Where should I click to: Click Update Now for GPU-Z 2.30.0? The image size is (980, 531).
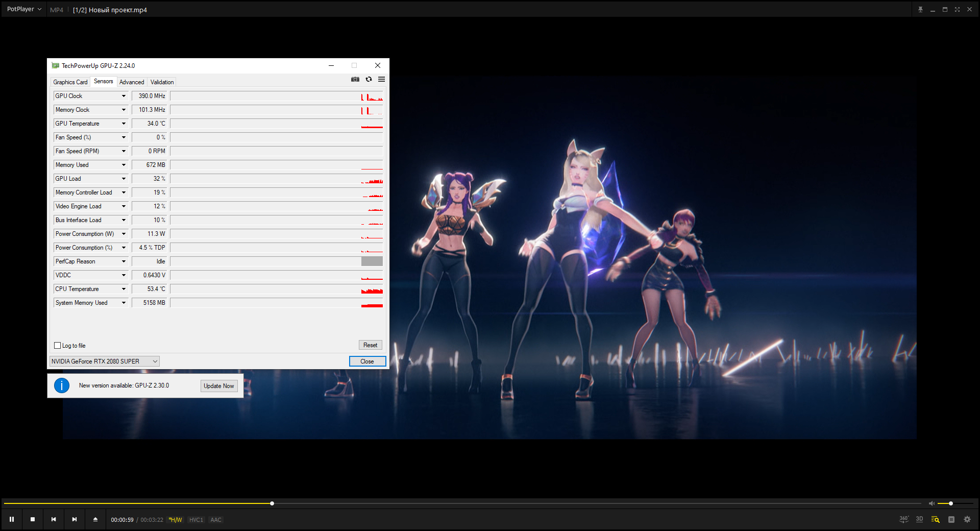(x=219, y=386)
